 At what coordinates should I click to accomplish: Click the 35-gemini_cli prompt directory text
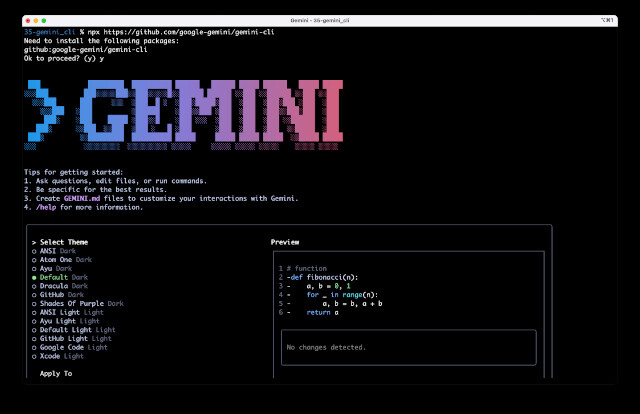pyautogui.click(x=49, y=32)
